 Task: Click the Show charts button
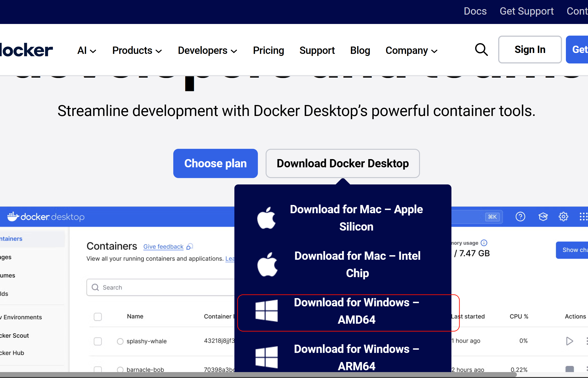coord(572,250)
